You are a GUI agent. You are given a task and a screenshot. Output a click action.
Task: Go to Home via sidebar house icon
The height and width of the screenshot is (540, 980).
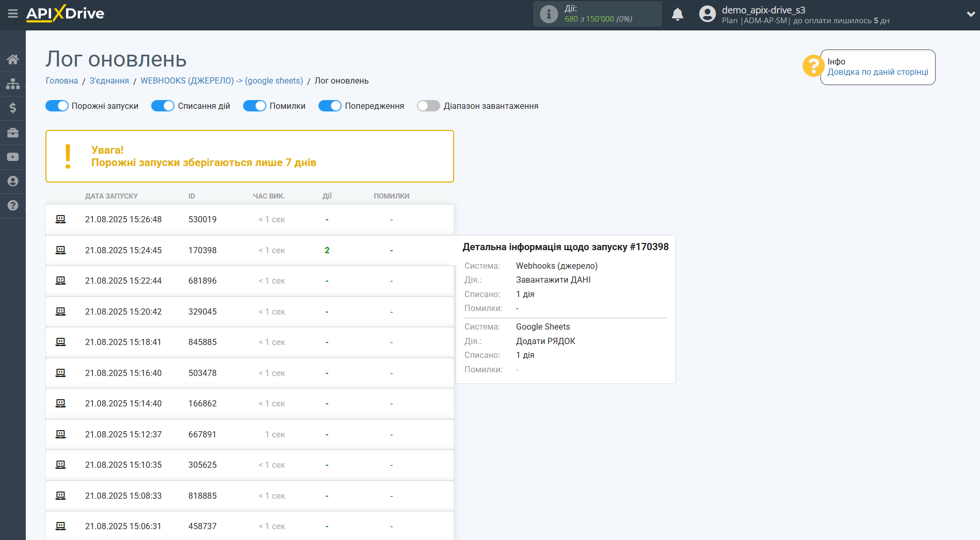[13, 59]
